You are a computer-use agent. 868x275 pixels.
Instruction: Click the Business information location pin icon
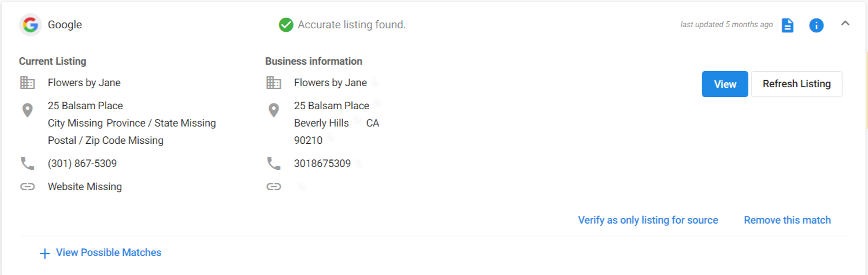point(273,110)
